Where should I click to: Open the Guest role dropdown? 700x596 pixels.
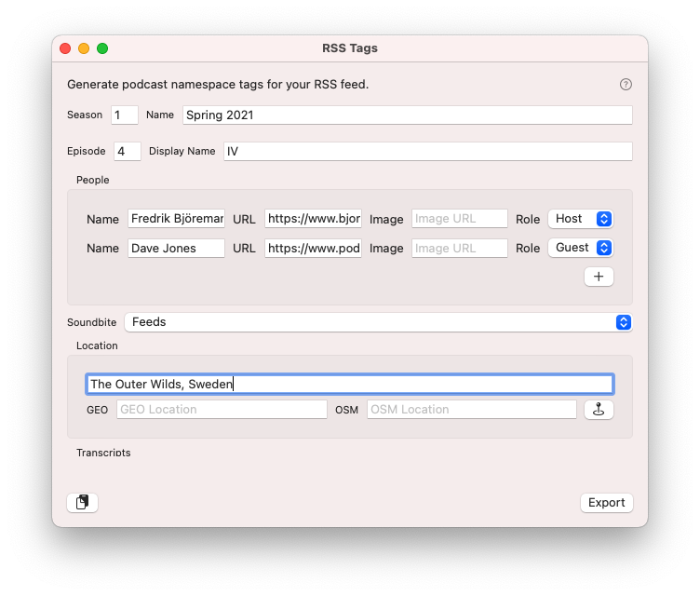(x=580, y=248)
